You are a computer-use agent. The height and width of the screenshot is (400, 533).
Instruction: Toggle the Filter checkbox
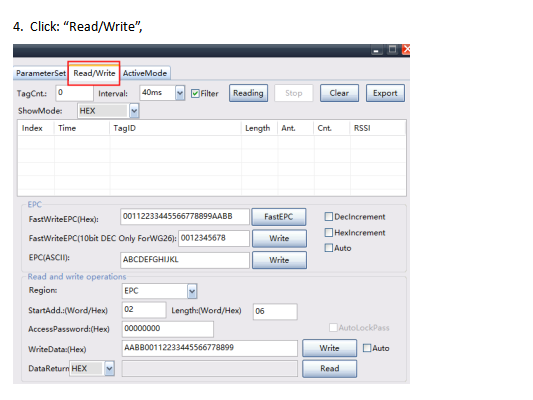pos(195,93)
